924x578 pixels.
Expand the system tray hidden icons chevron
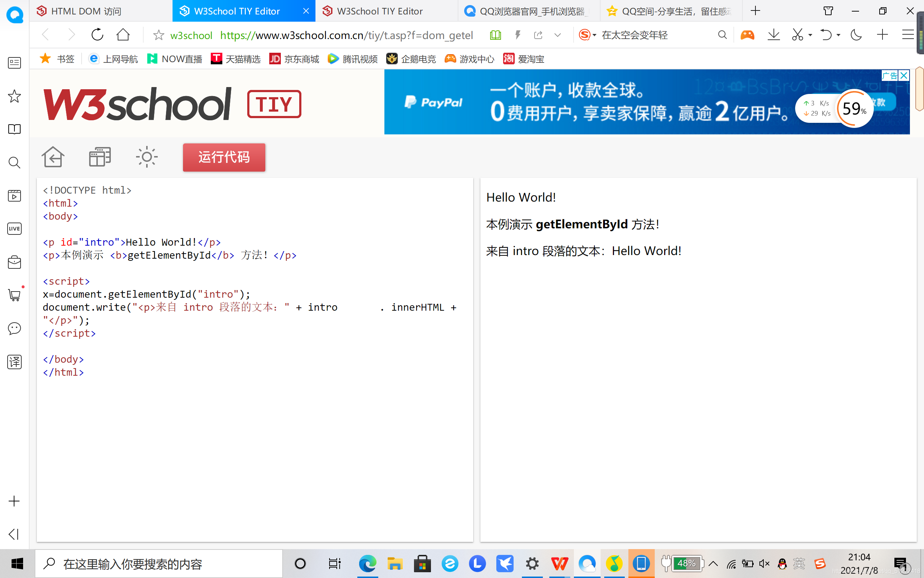713,564
